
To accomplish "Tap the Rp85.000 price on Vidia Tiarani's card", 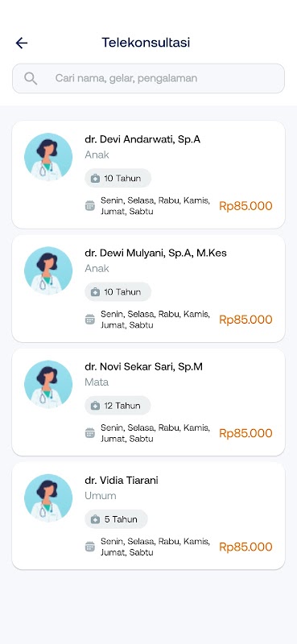I will point(245,547).
